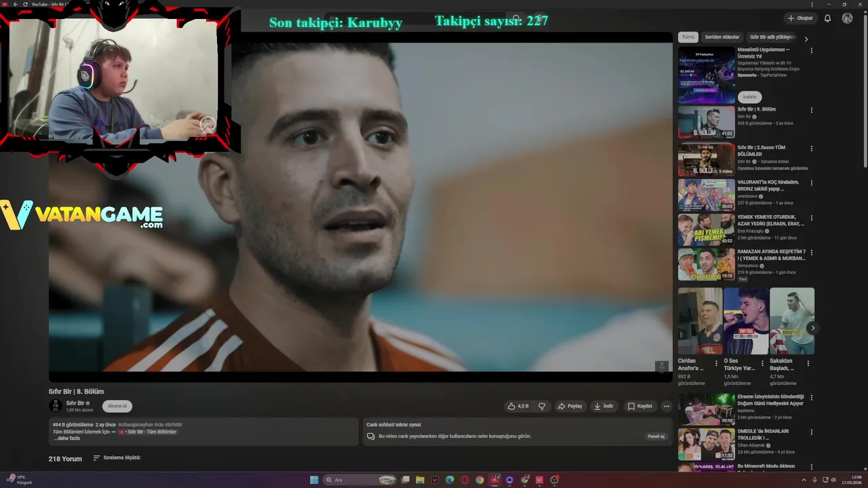Click the main video player to pause
The width and height of the screenshot is (868, 488).
(x=361, y=207)
